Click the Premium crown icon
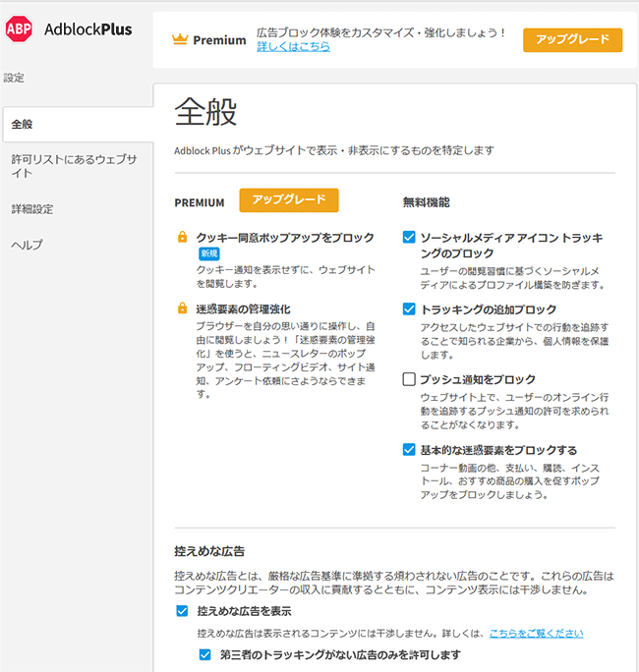The image size is (639, 672). (180, 39)
